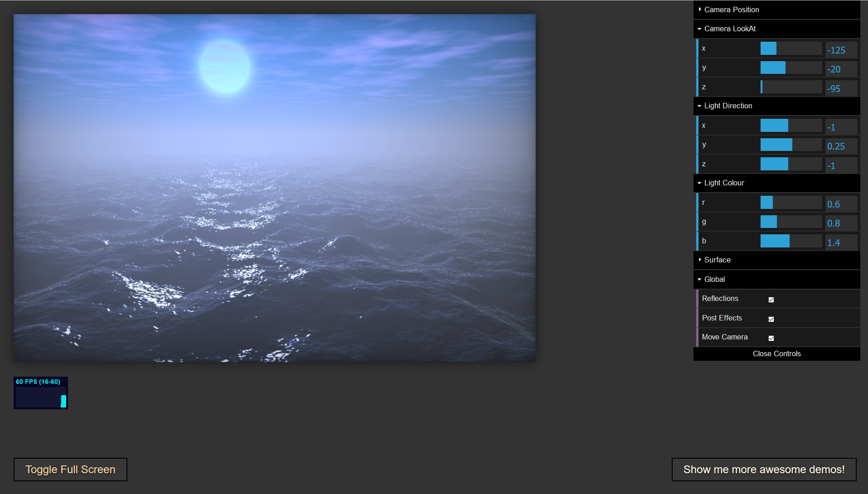
Task: Click Light Direction z value field -1
Action: [841, 165]
